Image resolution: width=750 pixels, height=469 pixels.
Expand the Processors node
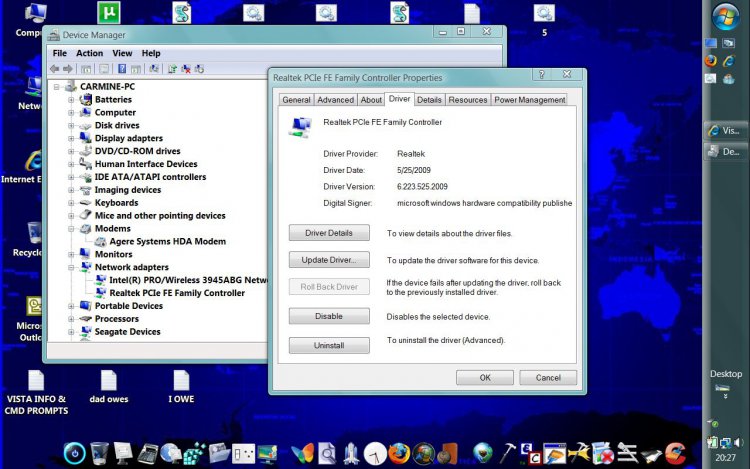coord(71,319)
